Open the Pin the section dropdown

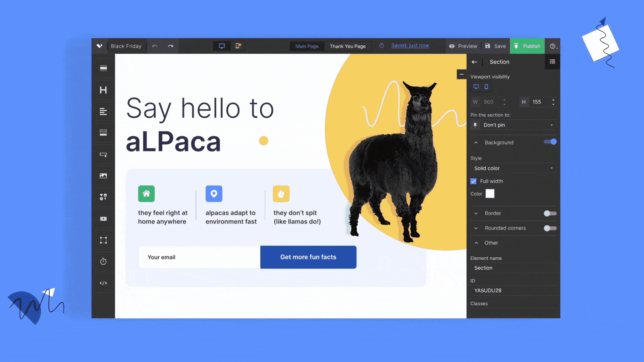click(x=514, y=125)
